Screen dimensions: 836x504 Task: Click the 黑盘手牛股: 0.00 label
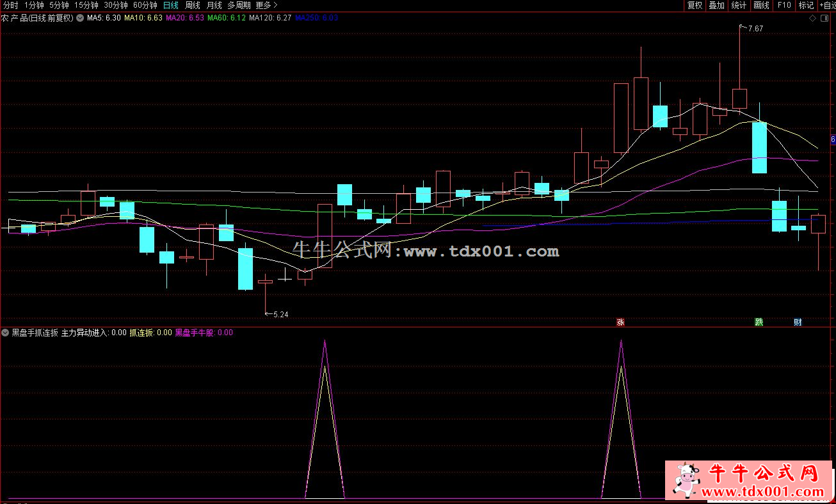click(204, 333)
